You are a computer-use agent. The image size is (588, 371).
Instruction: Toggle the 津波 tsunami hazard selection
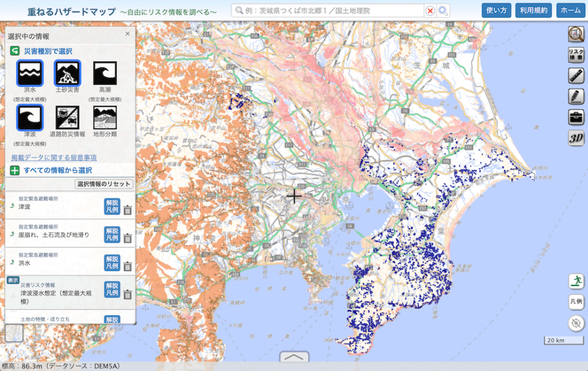pyautogui.click(x=30, y=117)
